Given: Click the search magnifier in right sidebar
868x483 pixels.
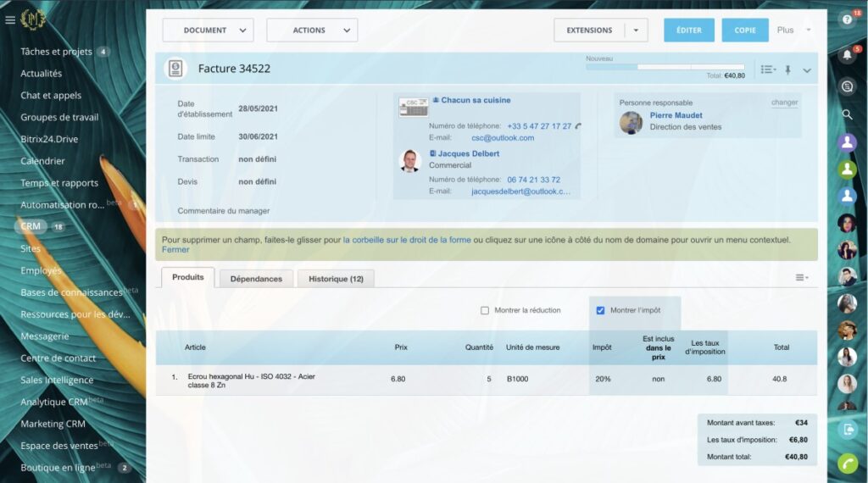Looking at the screenshot, I should (x=847, y=114).
